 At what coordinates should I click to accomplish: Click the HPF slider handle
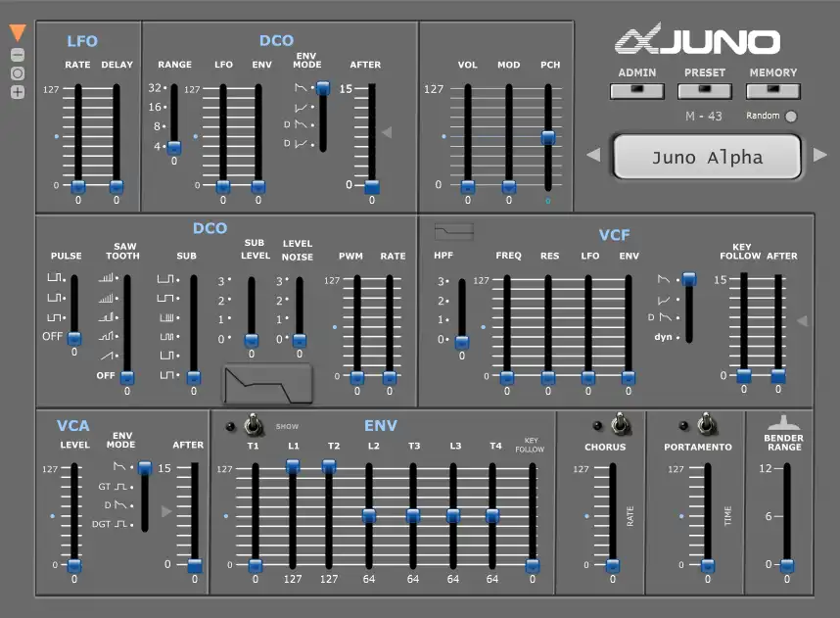(462, 342)
